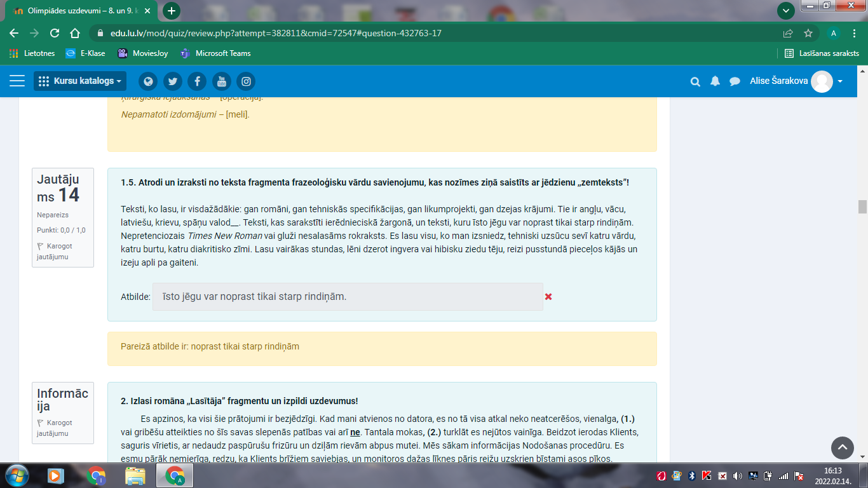Close the Olimpiādes uzdevumi tab
The height and width of the screenshot is (488, 868).
click(149, 11)
